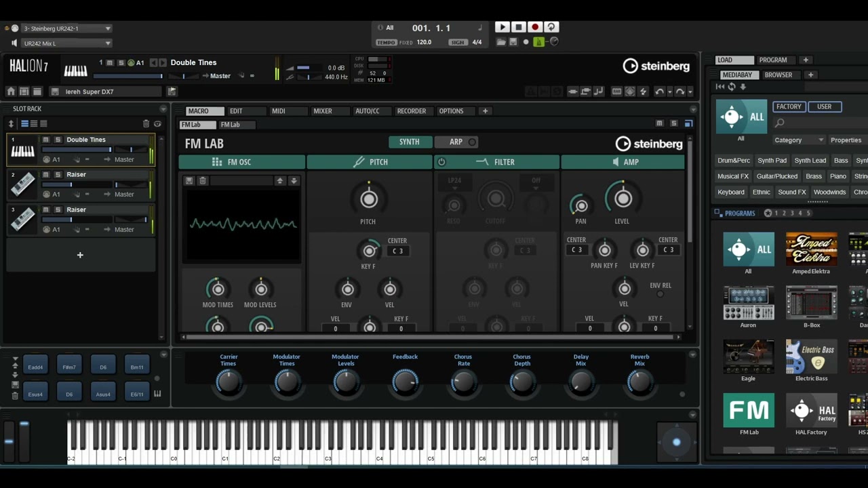Mute the Double Tines slot
The image size is (868, 488).
click(x=45, y=140)
